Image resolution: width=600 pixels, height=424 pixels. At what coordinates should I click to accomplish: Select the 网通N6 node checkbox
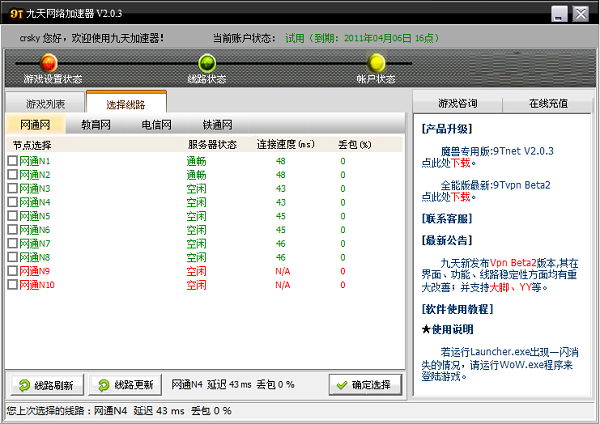(x=13, y=230)
